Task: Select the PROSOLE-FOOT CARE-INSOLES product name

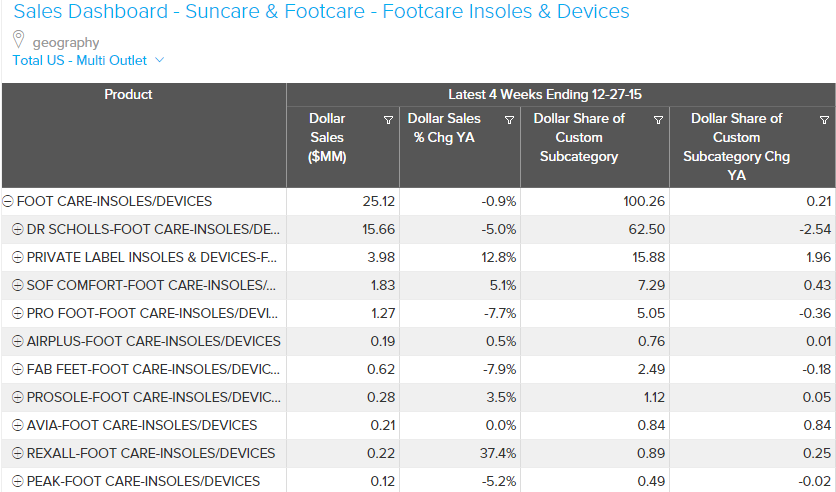Action: 154,397
